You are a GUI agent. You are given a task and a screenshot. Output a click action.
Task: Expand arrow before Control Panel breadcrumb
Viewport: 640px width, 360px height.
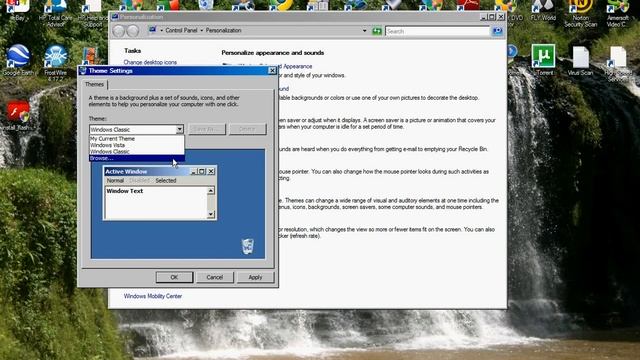[162, 31]
